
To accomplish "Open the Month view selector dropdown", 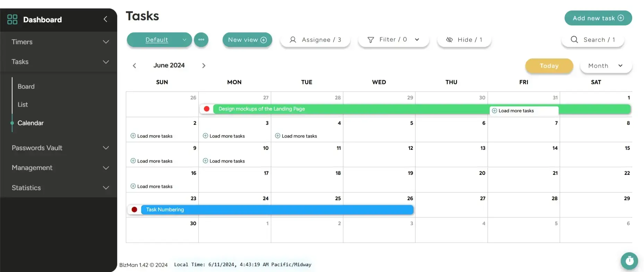I will (606, 66).
